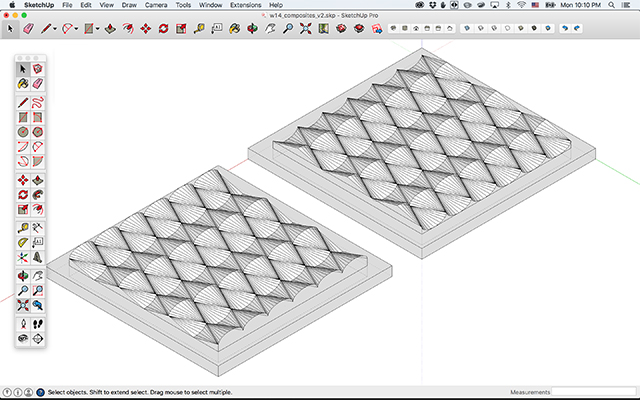Pick the Polygon tool in the palette

pos(38,132)
